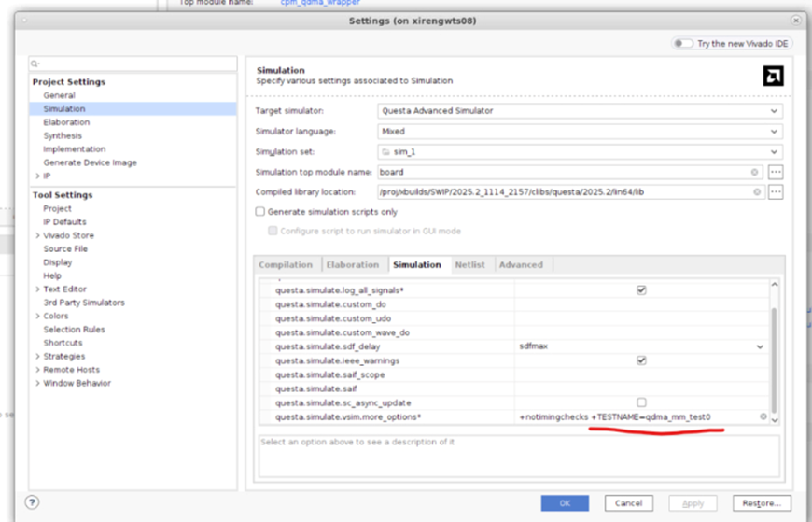Expand Vivado Store tree item

(37, 235)
